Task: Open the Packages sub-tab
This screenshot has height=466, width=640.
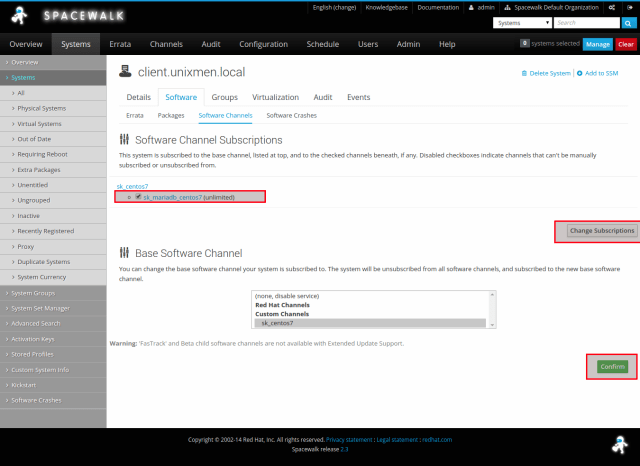Action: (x=171, y=115)
